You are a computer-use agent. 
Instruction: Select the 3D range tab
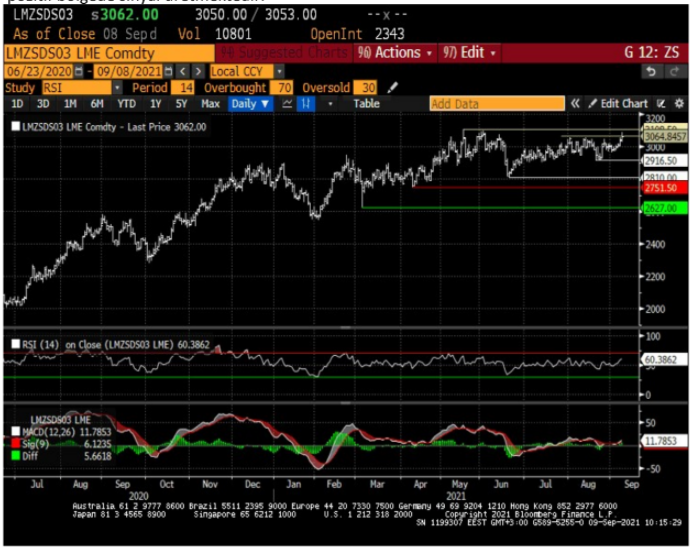click(x=43, y=104)
